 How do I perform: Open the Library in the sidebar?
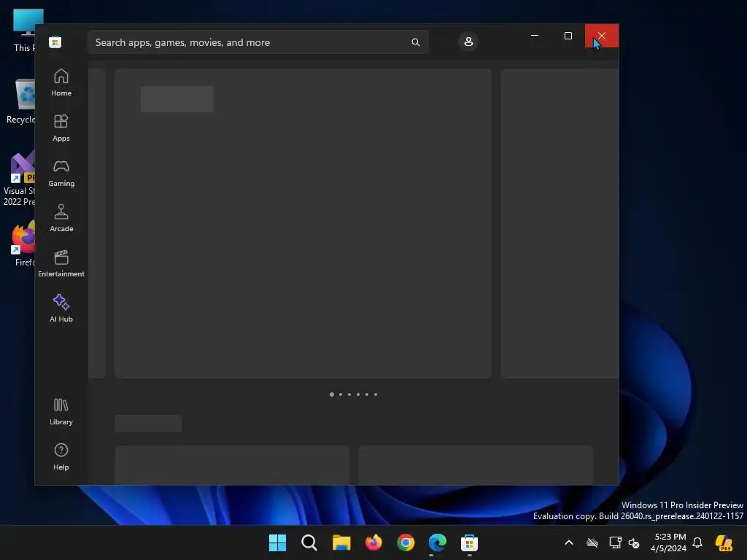click(x=61, y=411)
